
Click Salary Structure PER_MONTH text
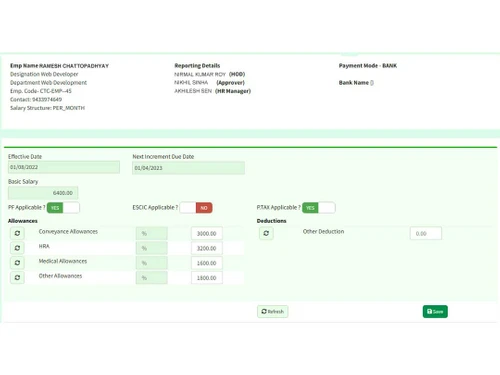47,108
